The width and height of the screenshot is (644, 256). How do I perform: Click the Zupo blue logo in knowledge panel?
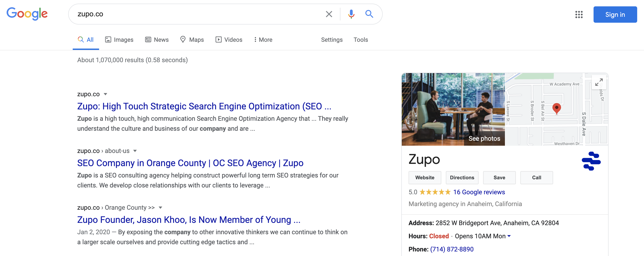click(591, 161)
